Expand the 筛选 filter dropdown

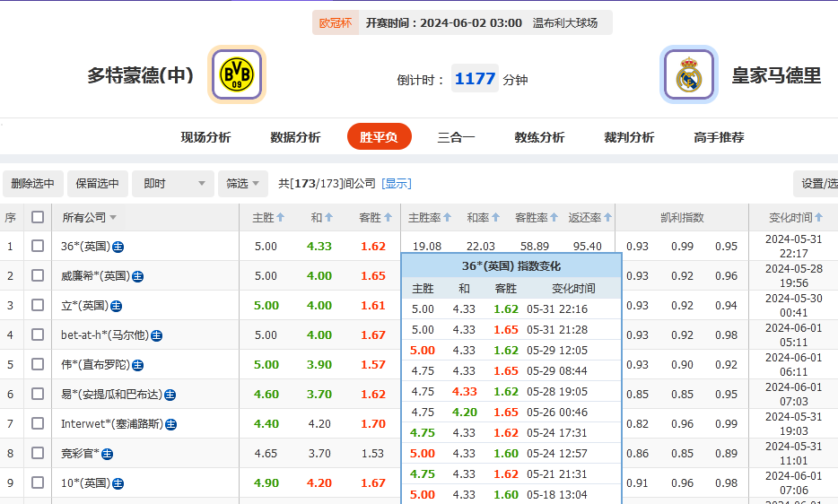(242, 184)
